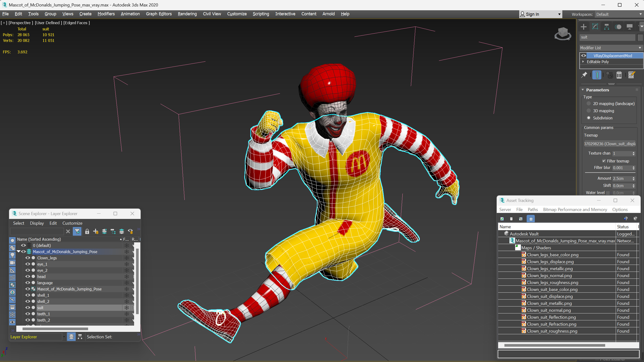Expand the Editable Poly stack entry

[583, 62]
